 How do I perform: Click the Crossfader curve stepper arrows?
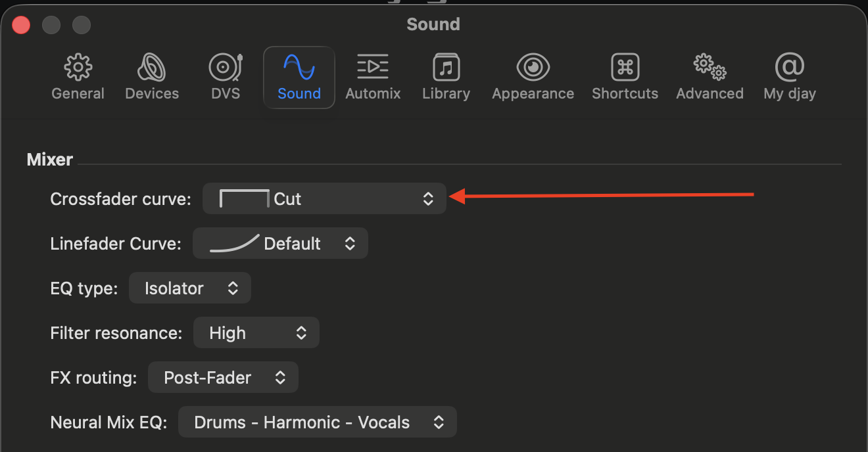coord(428,198)
